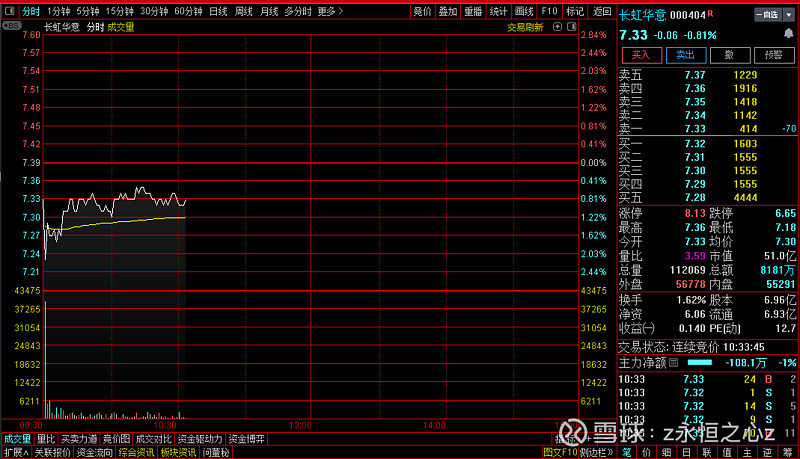This screenshot has height=459, width=800.
Task: Click the 统计 statistics toolbar item
Action: click(498, 11)
